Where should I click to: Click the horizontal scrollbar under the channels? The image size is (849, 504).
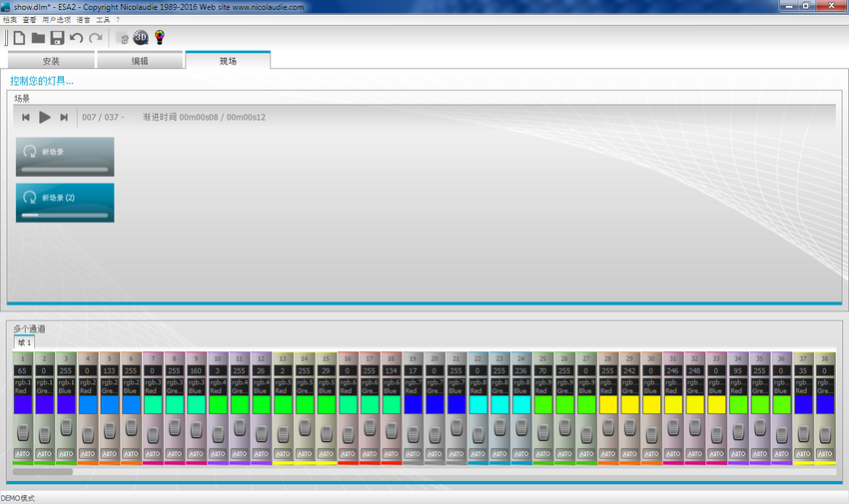point(42,471)
